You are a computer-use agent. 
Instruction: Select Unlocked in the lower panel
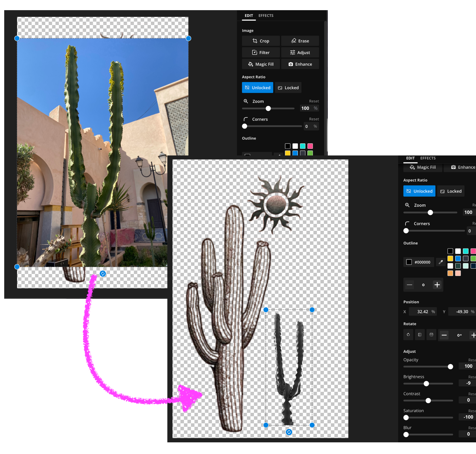pos(419,191)
